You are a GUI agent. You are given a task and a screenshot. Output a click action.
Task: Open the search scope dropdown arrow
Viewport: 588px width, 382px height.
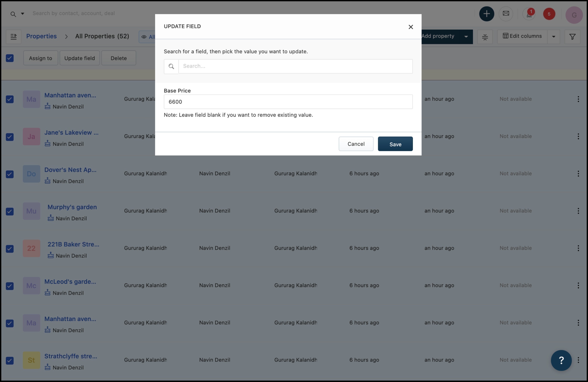22,14
